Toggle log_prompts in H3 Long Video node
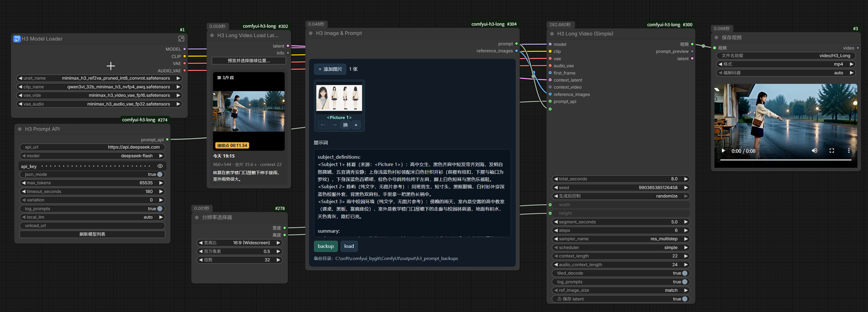 coord(685,282)
